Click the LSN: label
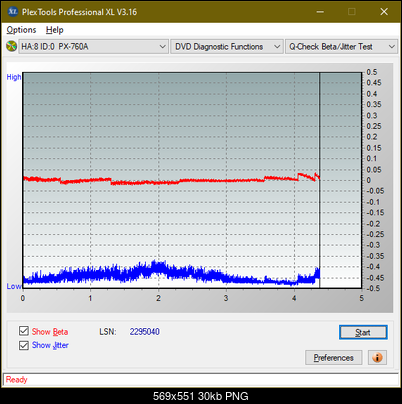Image resolution: width=402 pixels, height=404 pixels. click(x=108, y=332)
